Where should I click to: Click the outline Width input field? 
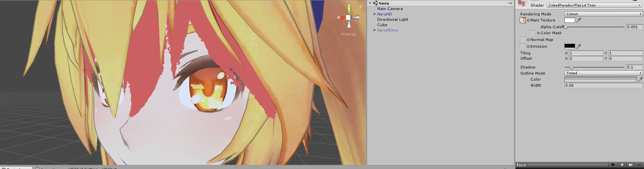pos(603,85)
